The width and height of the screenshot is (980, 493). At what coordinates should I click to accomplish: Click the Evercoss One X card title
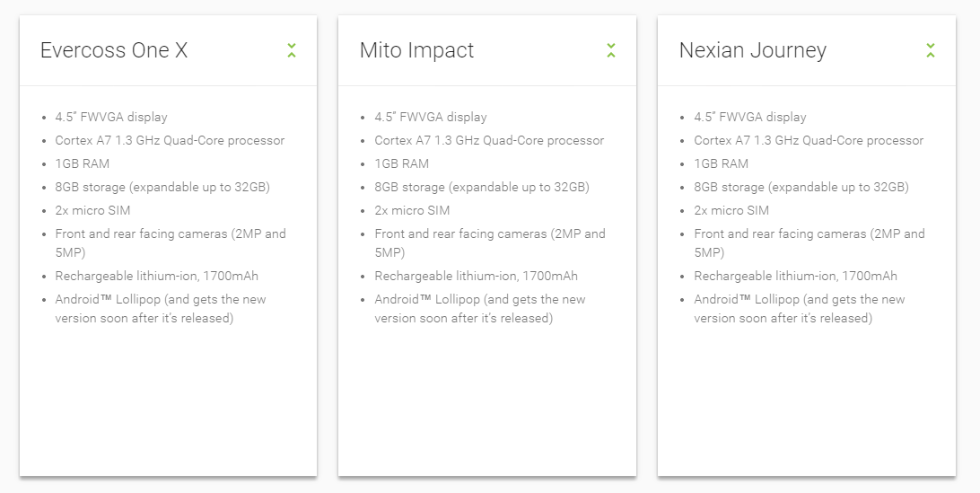(114, 50)
